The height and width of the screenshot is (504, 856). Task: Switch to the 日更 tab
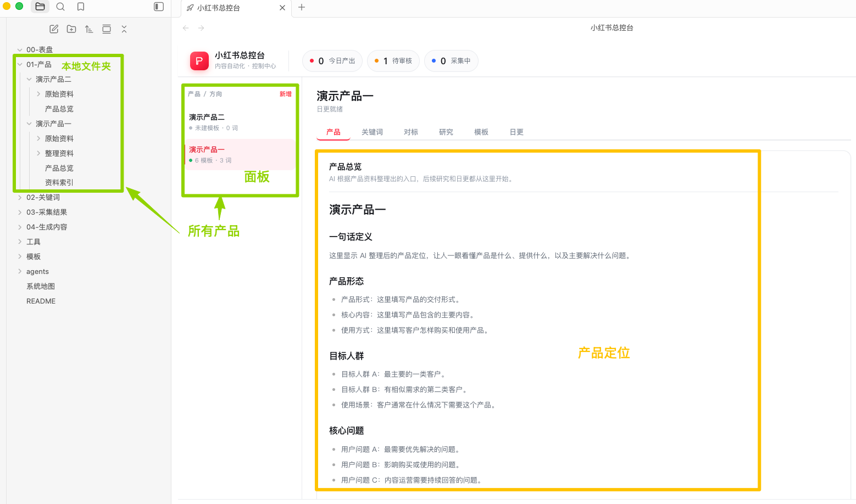click(x=516, y=132)
